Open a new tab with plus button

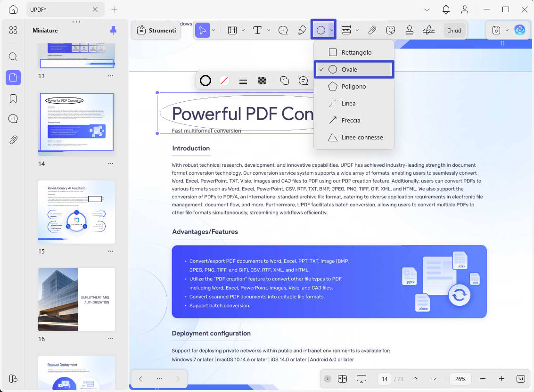114,9
